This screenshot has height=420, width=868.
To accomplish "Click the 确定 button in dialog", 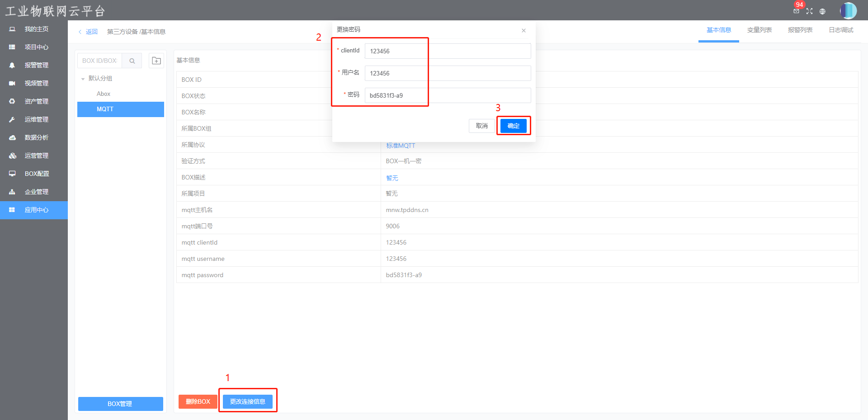I will pos(513,126).
